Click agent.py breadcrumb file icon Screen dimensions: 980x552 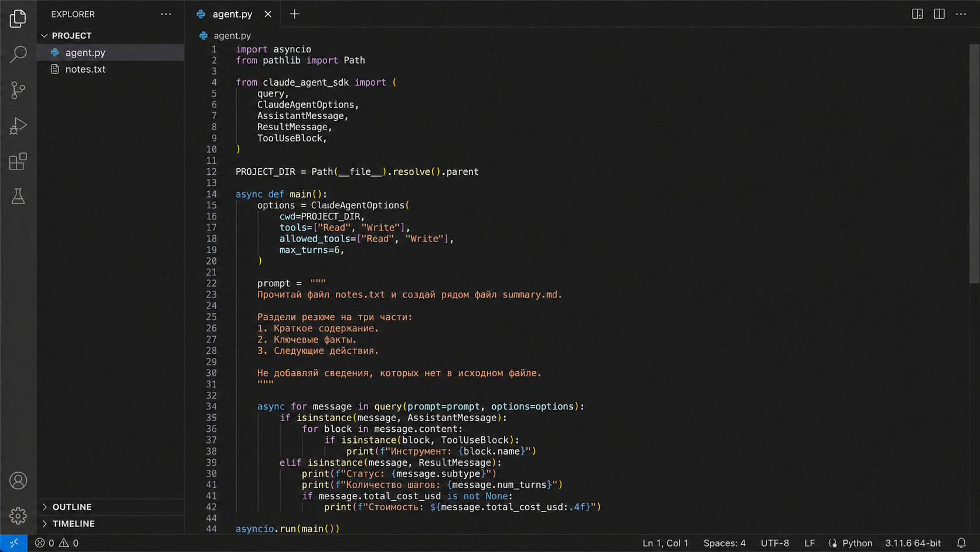coord(203,36)
